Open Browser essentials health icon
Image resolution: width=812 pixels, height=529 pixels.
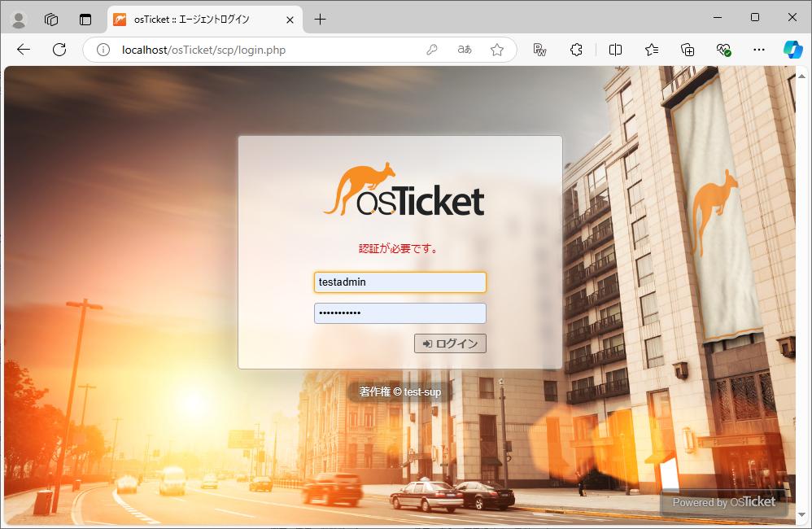click(x=723, y=50)
